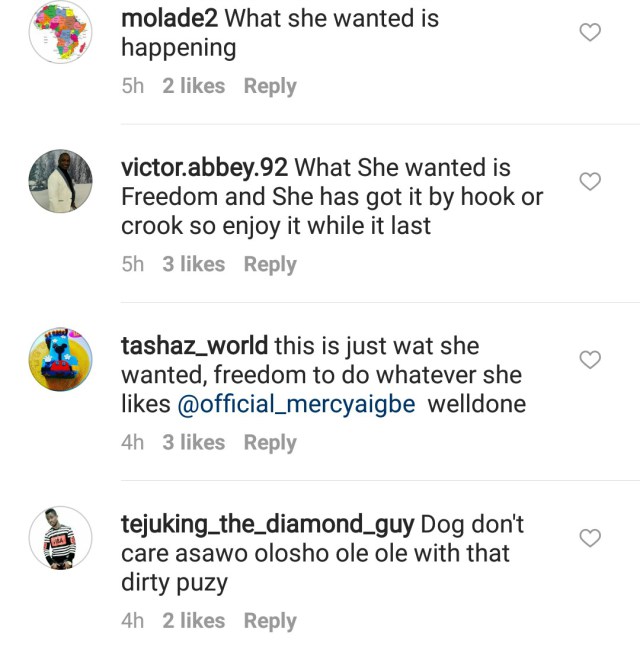Open molade2's Africa map profile picture

60,33
